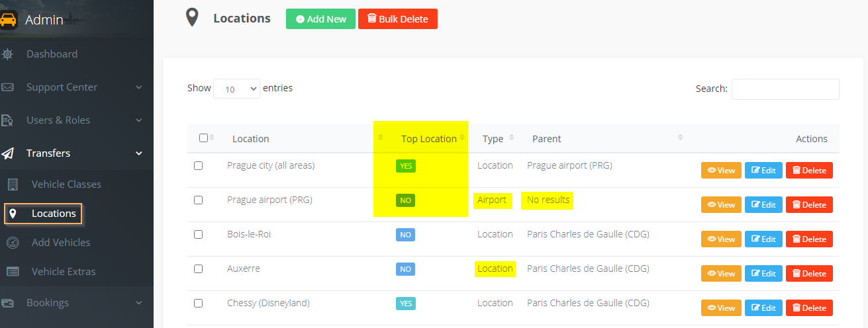This screenshot has width=868, height=328.
Task: Click the Vehicle Extras list icon
Action: pyautogui.click(x=13, y=272)
